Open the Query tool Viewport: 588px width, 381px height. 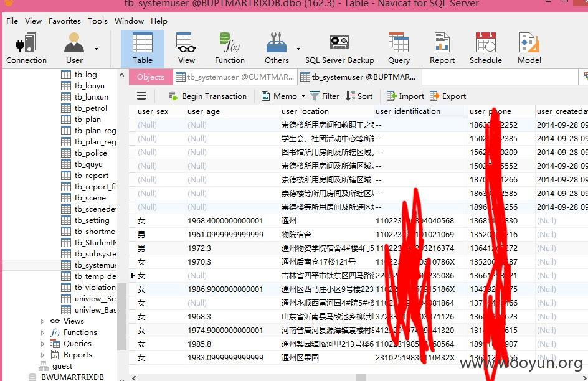pyautogui.click(x=399, y=49)
